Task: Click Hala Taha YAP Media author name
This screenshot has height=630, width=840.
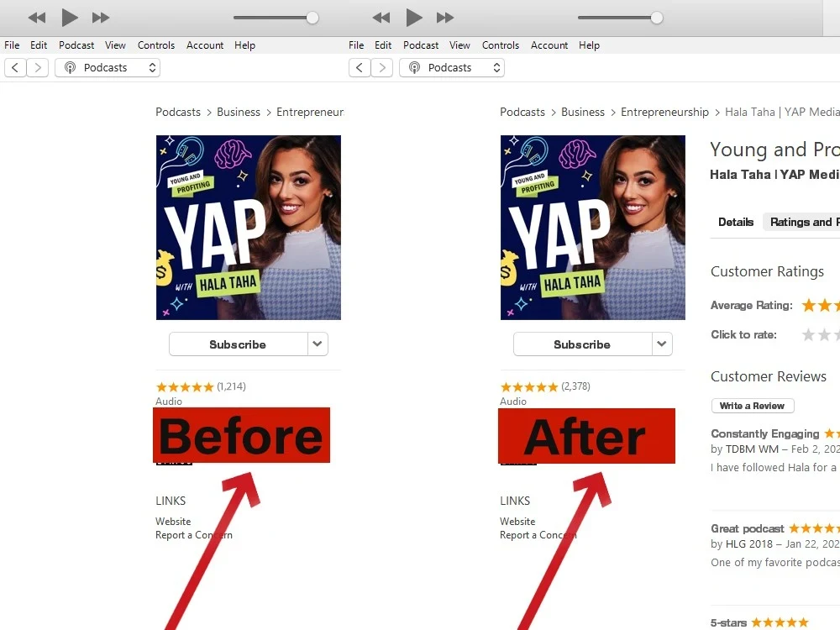Action: 774,175
